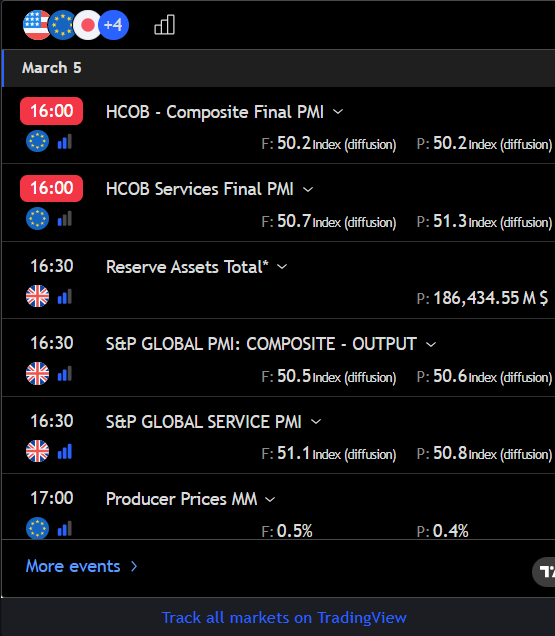Click the TradingView logo badge
This screenshot has width=555, height=636.
(x=544, y=572)
